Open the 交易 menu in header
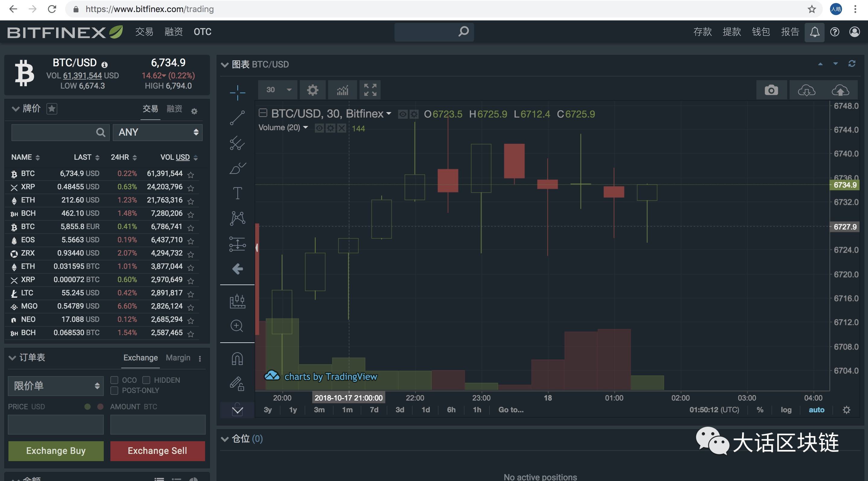Viewport: 868px width, 481px height. pos(144,32)
